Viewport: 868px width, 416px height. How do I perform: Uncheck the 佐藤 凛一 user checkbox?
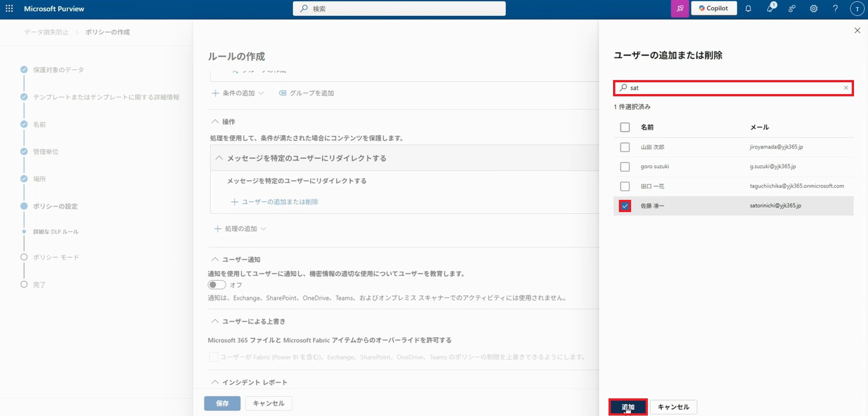pos(625,206)
